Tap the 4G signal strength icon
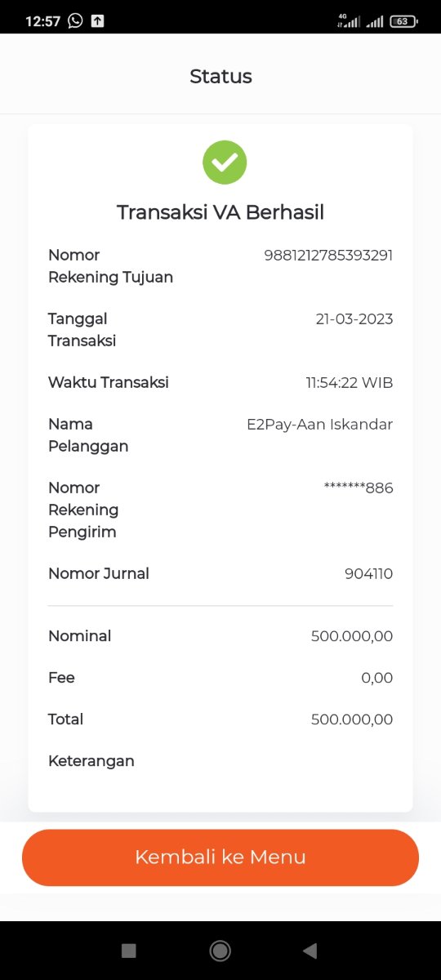The width and height of the screenshot is (441, 980). (x=349, y=21)
